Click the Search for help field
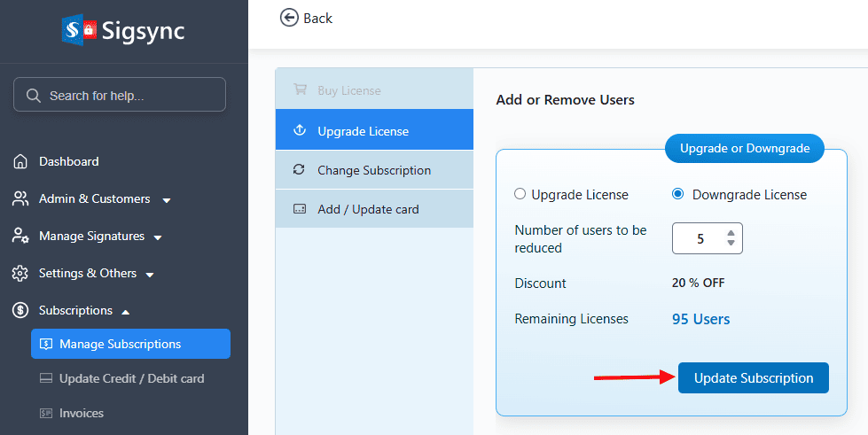 click(120, 95)
